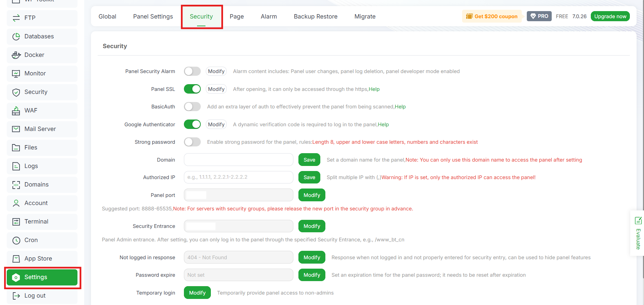Click the Domains icon in sidebar
The height and width of the screenshot is (305, 644).
coord(16,184)
